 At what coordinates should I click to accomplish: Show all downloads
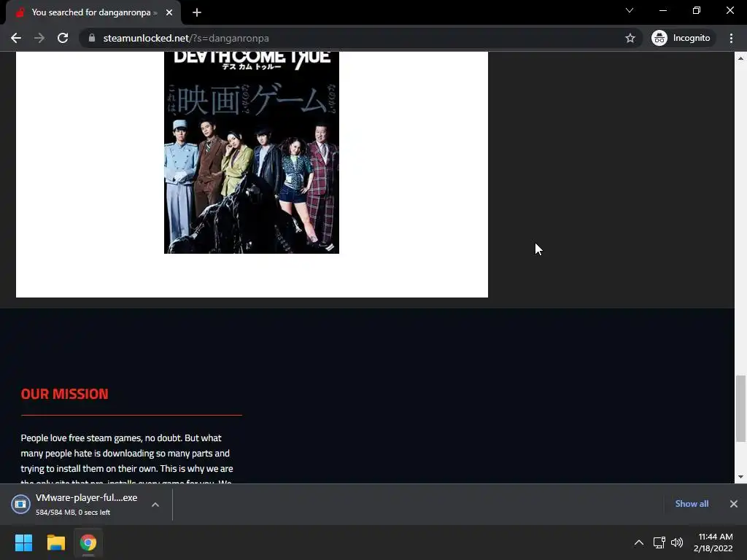tap(692, 504)
